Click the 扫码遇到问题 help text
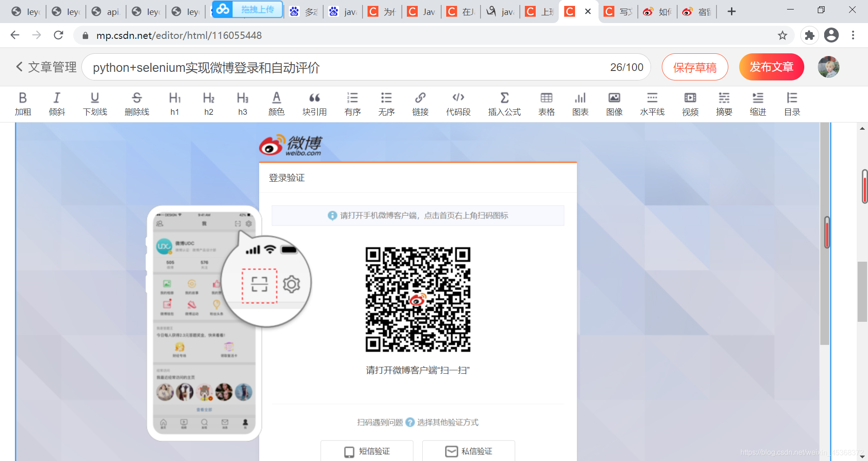Viewport: 868px width, 461px height. pyautogui.click(x=380, y=422)
